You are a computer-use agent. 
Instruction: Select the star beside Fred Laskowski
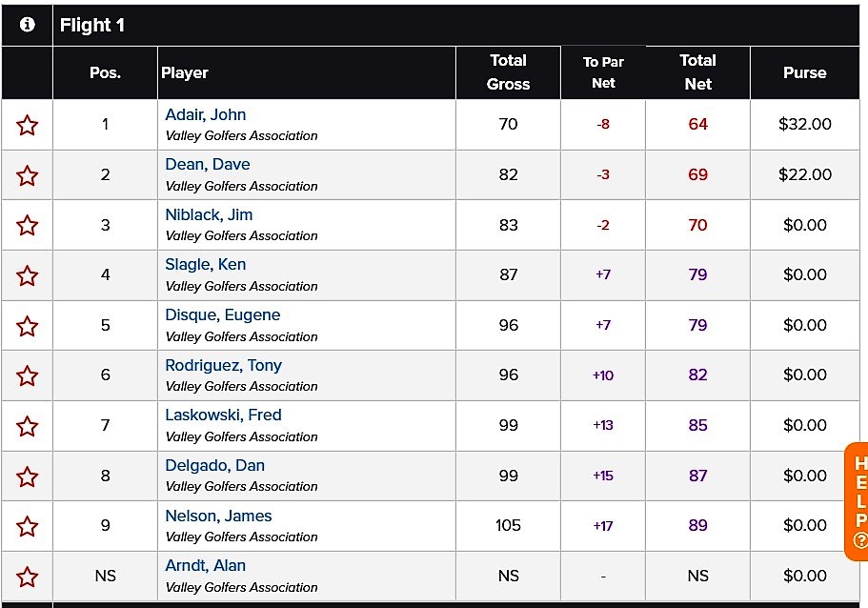tap(27, 426)
